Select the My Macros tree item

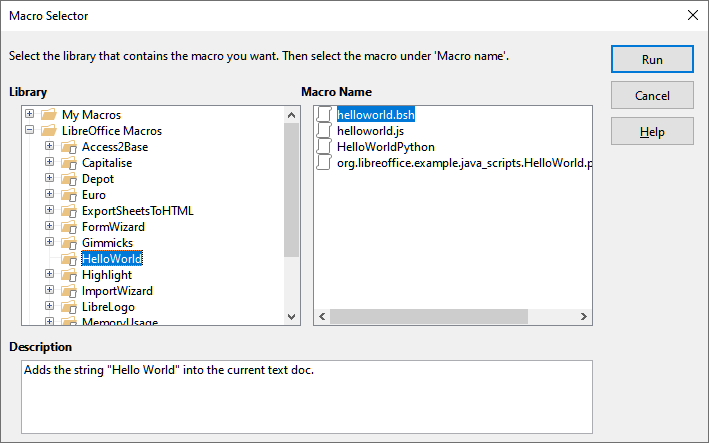point(91,115)
